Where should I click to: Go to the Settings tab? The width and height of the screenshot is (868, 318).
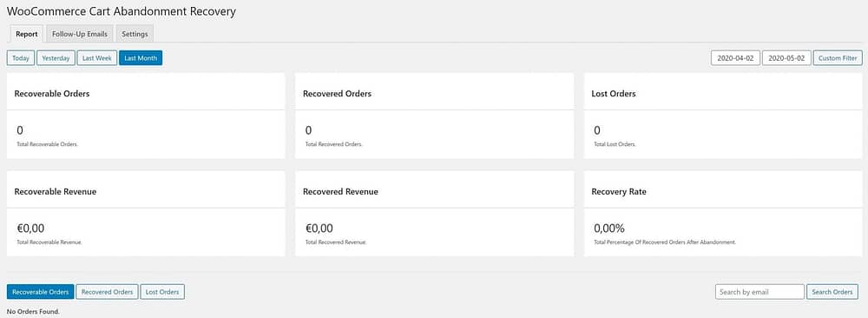pyautogui.click(x=135, y=34)
